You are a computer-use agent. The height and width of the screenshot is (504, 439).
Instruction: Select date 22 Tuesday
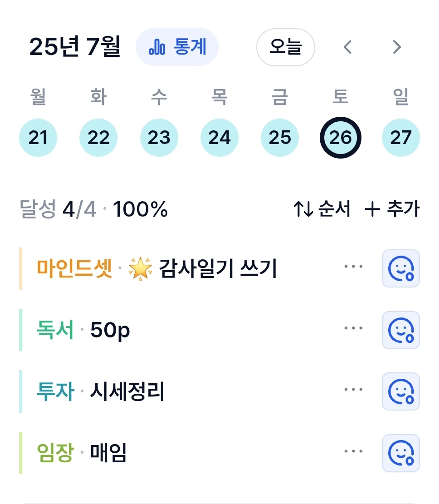pos(98,138)
